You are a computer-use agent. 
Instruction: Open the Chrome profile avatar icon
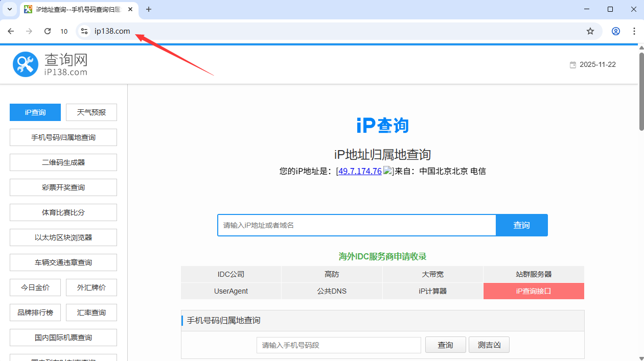point(616,31)
